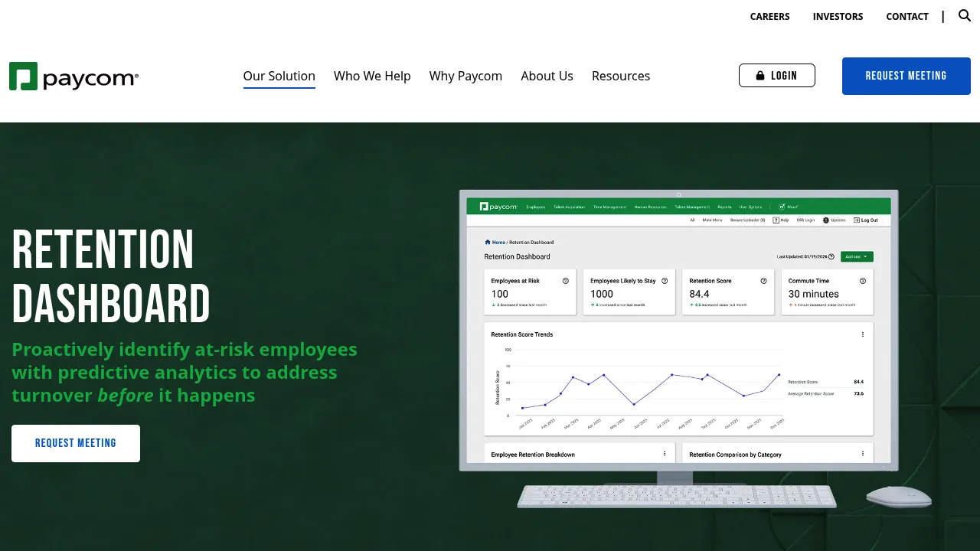Click the '84.4' Retention Score value
The image size is (980, 551).
(x=699, y=294)
